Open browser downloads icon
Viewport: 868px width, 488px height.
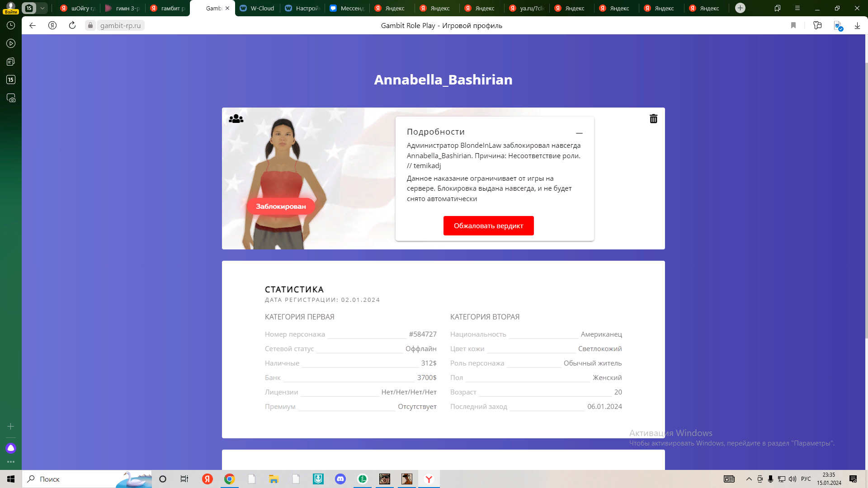(x=857, y=26)
